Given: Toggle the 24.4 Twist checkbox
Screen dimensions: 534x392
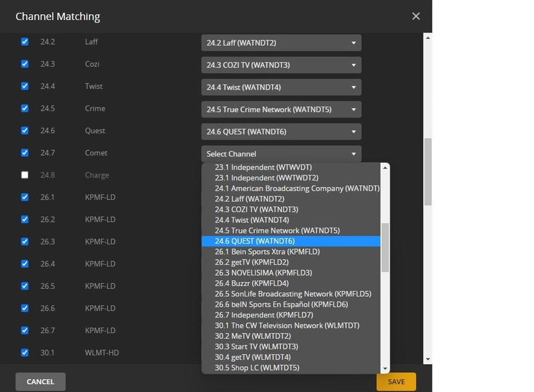Looking at the screenshot, I should pyautogui.click(x=25, y=86).
